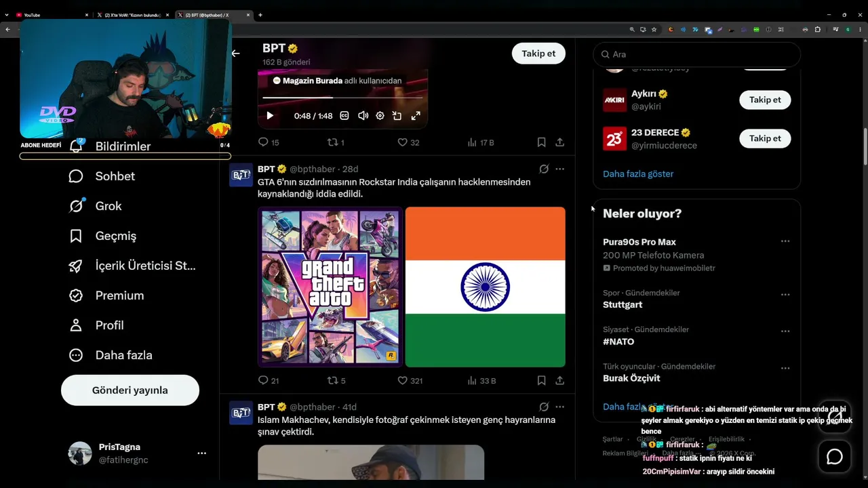Open the 23 DERECE profile avatar

tap(615, 138)
